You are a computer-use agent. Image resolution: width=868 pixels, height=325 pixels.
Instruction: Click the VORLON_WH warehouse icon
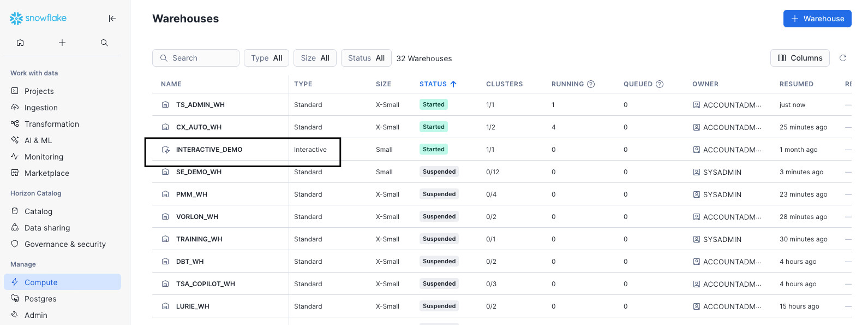[x=165, y=216]
